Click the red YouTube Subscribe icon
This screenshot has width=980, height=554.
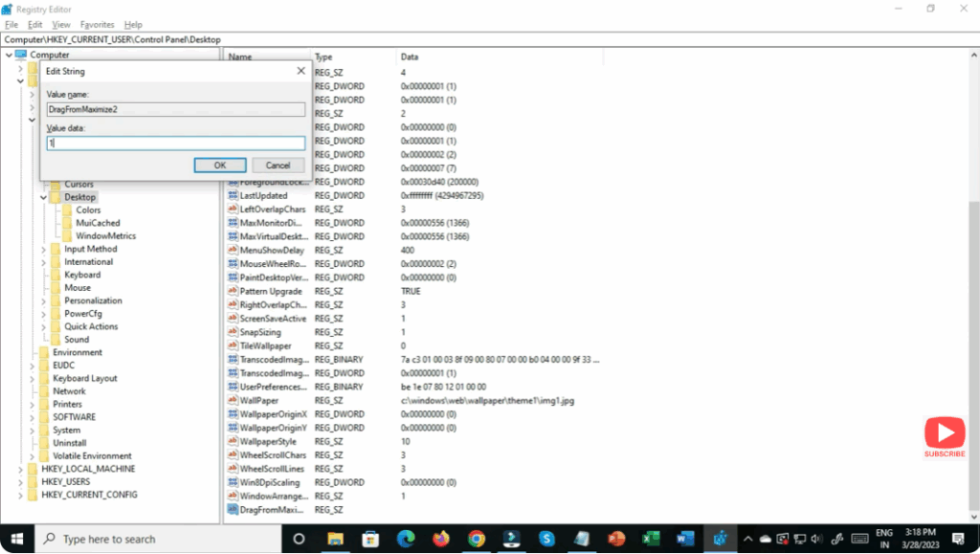point(944,433)
